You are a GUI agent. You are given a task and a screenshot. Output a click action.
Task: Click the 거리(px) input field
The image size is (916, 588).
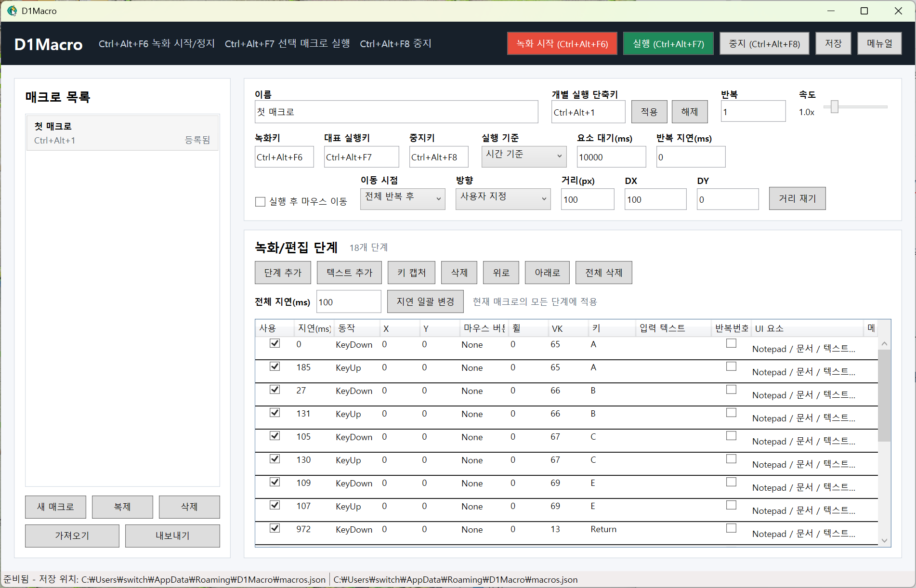588,199
